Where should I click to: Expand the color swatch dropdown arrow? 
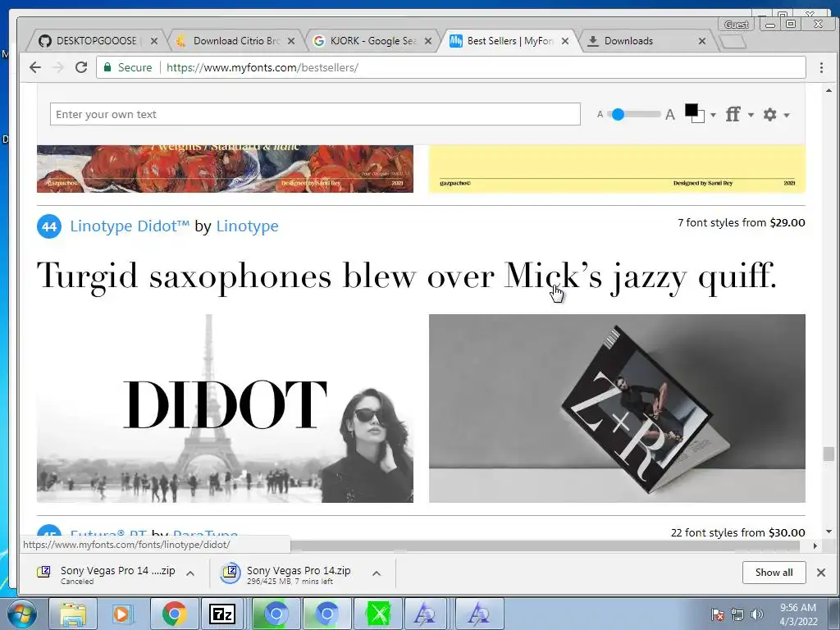(713, 115)
